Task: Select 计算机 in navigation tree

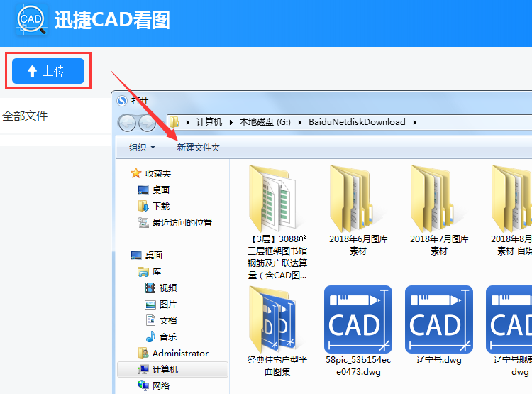Action: pyautogui.click(x=165, y=370)
